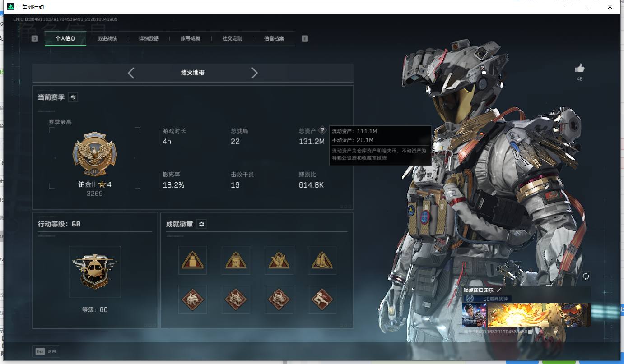
Task: Toggle the season swap icon beside 当前赛季
Action: coord(73,97)
